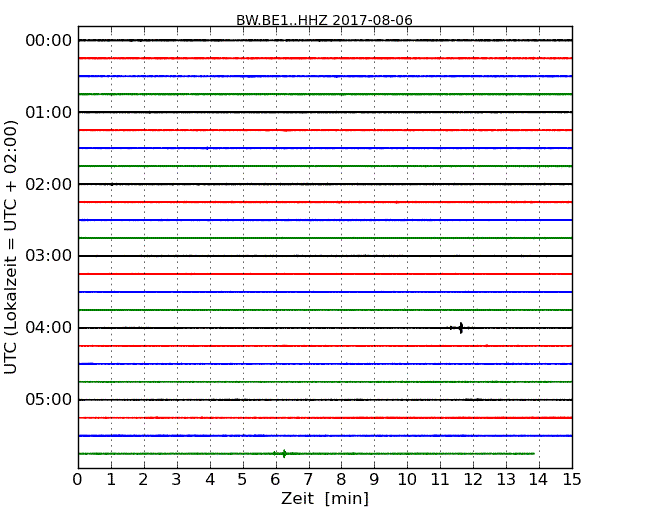This screenshot has width=650, height=520.
Task: Click x-axis tick label 15
Action: [572, 480]
